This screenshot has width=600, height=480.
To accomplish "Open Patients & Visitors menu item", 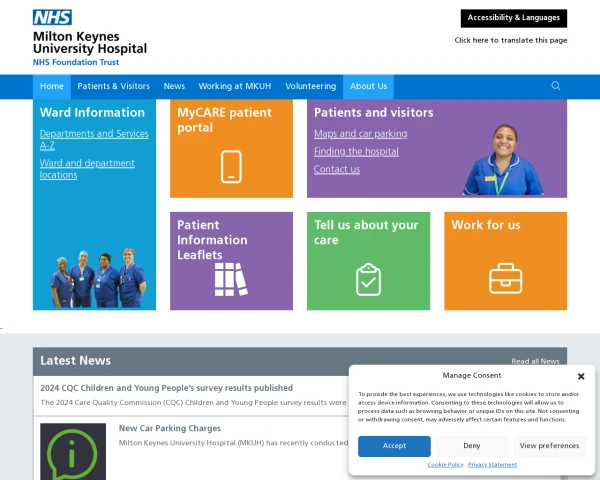I will coord(113,87).
